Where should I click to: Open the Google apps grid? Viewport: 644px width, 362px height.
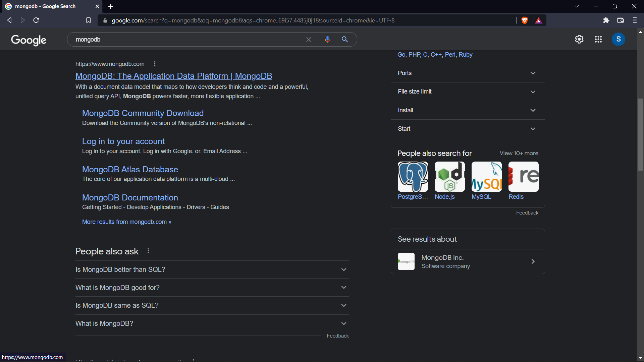click(598, 39)
